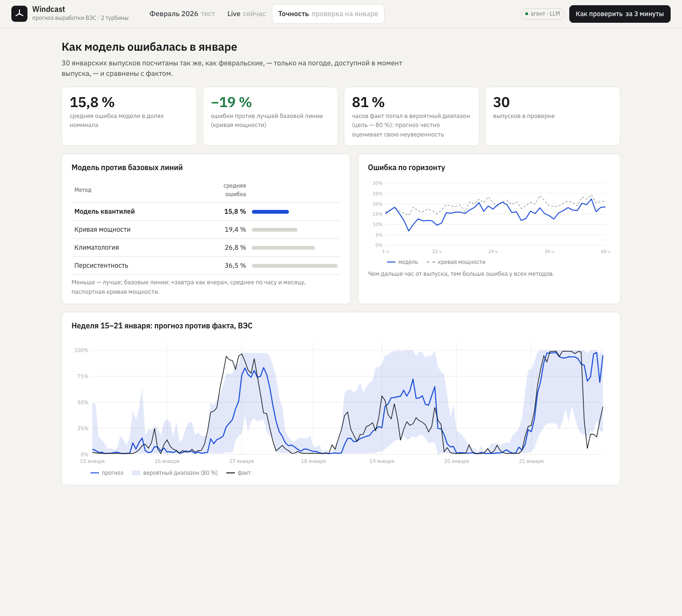Image resolution: width=682 pixels, height=616 pixels.
Task: Switch to the Live сейчас tab
Action: [x=246, y=14]
